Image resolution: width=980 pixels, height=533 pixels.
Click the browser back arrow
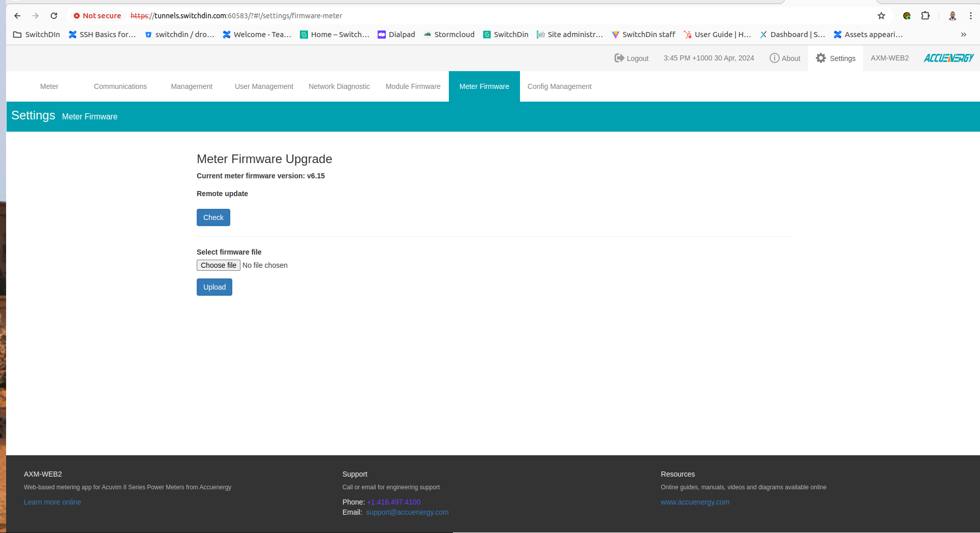[x=17, y=16]
